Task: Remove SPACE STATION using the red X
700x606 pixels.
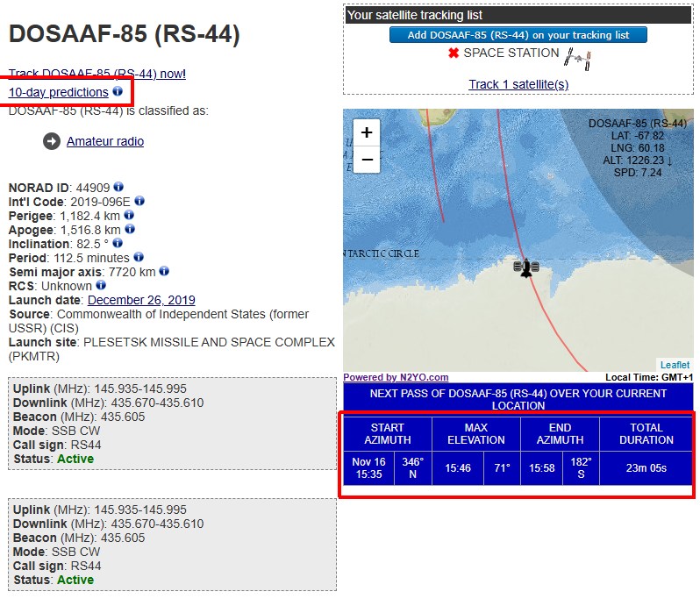Action: click(x=454, y=53)
